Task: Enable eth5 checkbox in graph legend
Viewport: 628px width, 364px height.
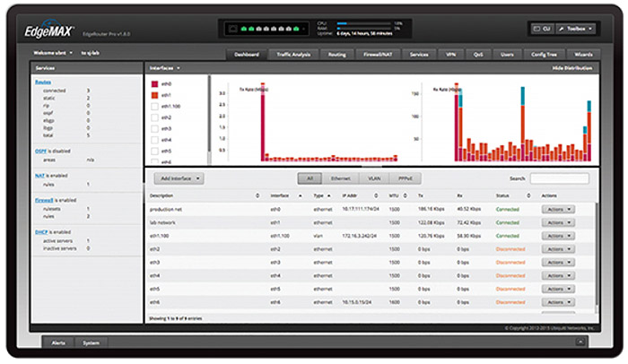Action: click(154, 152)
